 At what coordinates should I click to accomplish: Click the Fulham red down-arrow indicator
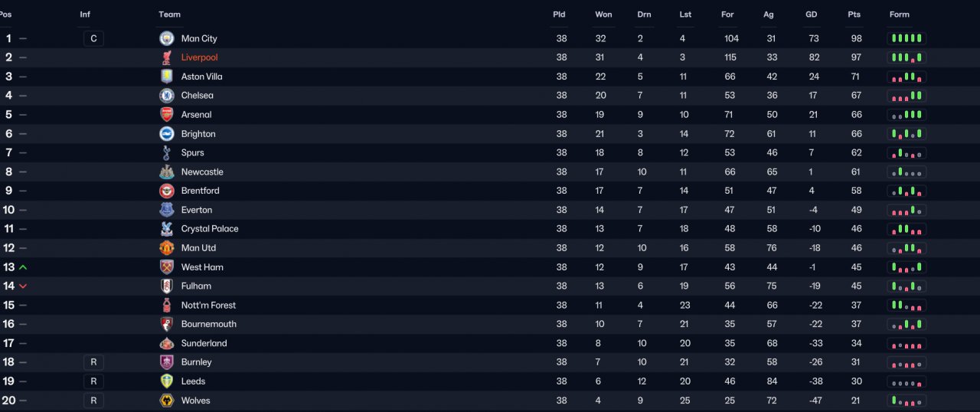[23, 286]
